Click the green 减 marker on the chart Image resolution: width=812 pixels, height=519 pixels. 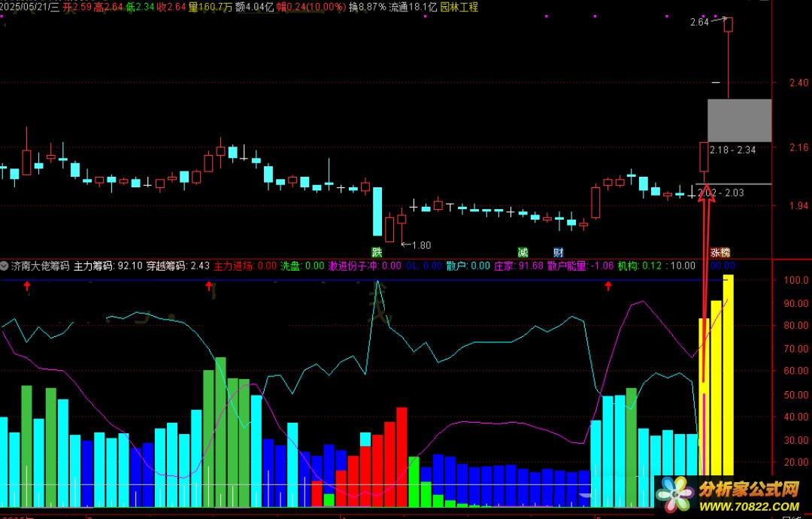523,252
